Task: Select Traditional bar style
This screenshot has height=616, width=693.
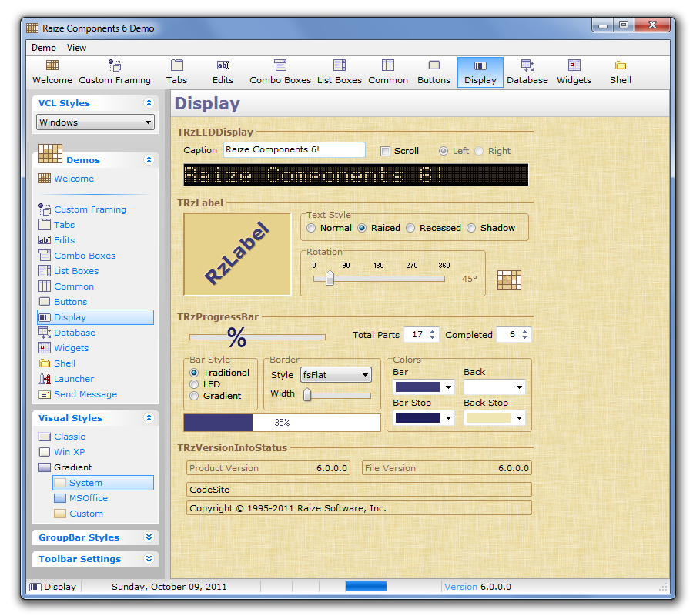Action: (194, 373)
